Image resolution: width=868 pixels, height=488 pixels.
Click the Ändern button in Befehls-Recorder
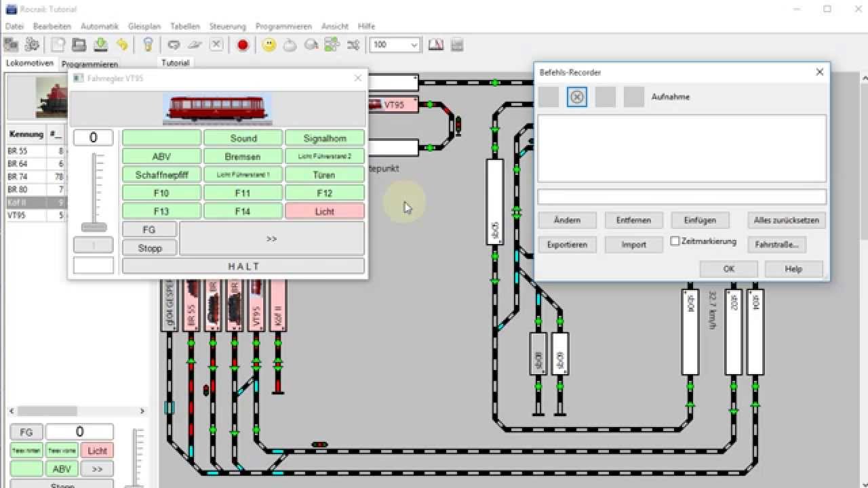[x=567, y=220]
